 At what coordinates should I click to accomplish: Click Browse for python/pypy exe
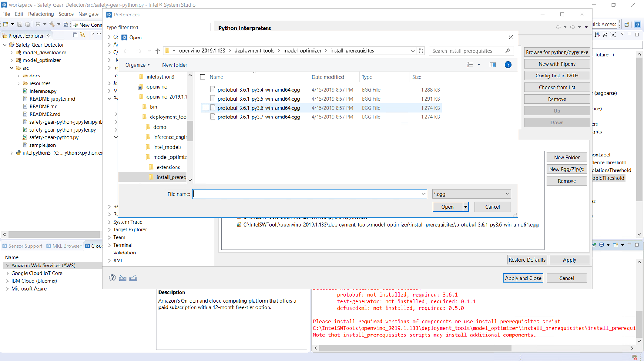(557, 52)
